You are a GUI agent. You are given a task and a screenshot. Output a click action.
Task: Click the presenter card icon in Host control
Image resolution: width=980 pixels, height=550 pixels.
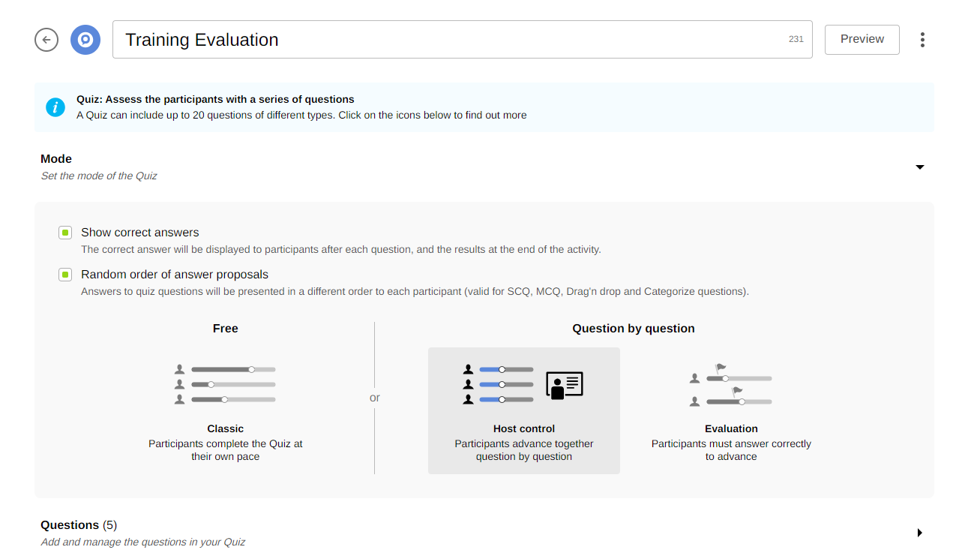point(565,385)
